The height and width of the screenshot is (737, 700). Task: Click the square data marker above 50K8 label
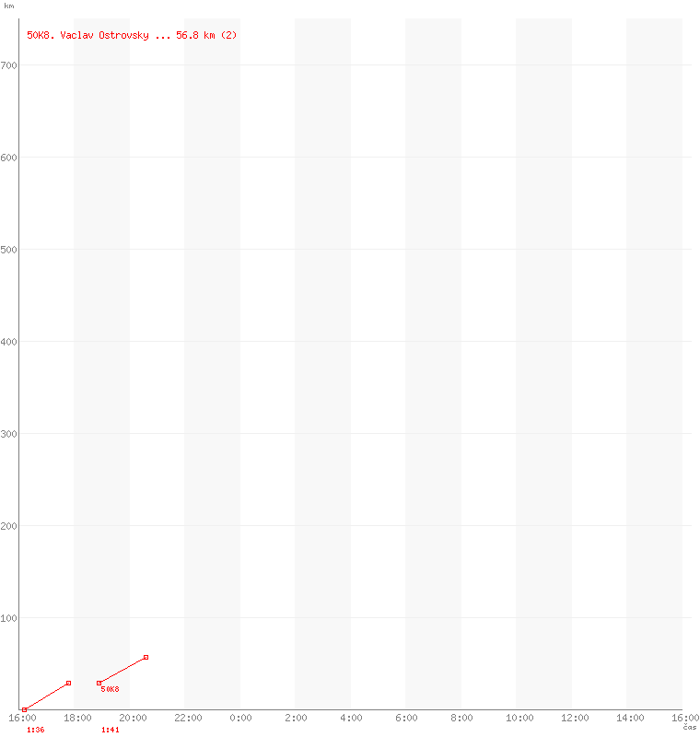pyautogui.click(x=99, y=683)
